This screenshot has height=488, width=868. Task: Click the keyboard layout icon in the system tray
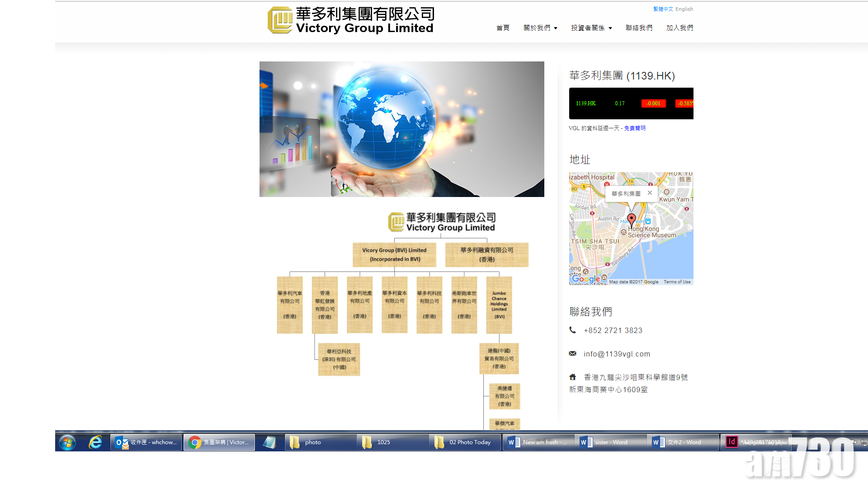click(x=830, y=442)
